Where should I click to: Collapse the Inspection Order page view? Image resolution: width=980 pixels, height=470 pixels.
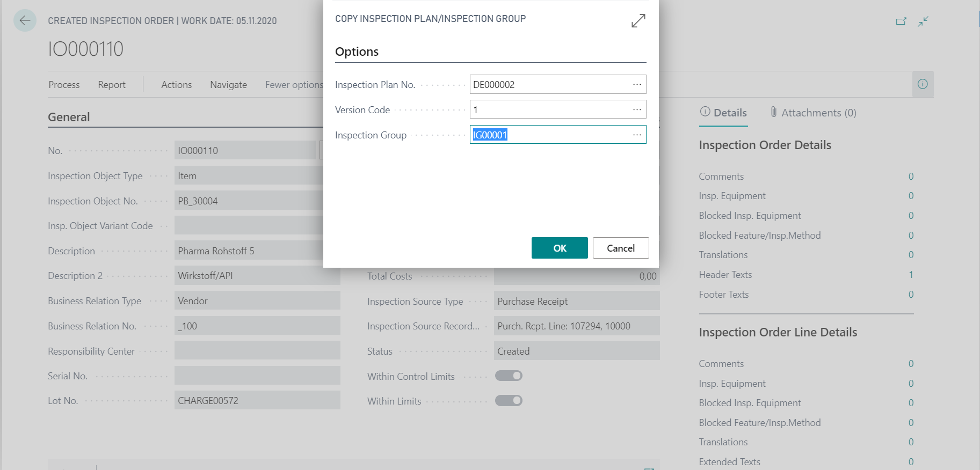point(923,21)
